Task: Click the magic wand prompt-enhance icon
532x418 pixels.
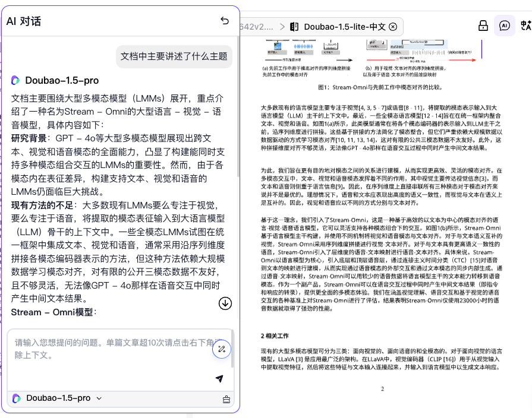Action: [222, 349]
